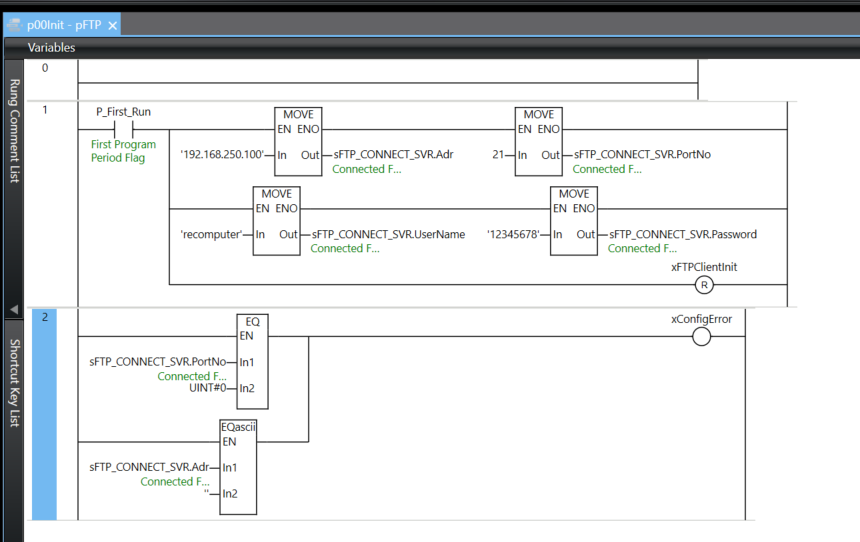860x542 pixels.
Task: Collapse side panel with the left arrow
Action: [x=14, y=310]
